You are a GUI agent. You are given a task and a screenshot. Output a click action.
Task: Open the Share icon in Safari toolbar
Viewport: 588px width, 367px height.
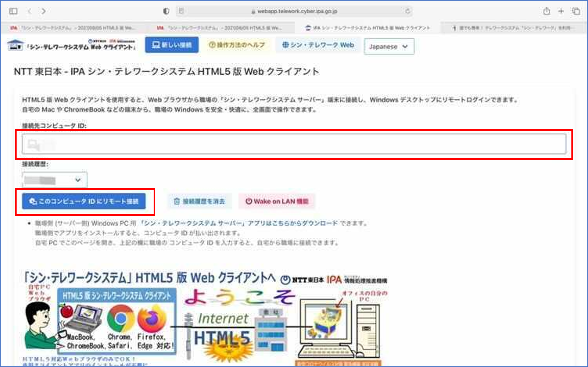click(x=547, y=11)
